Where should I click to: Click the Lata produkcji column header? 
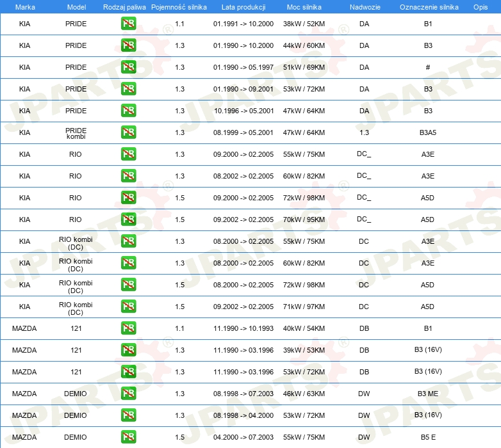[x=243, y=7]
